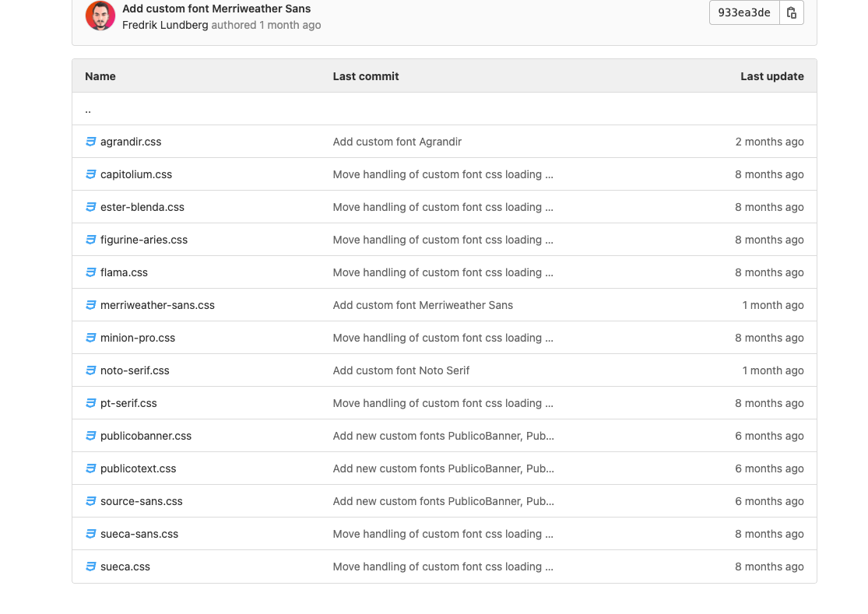Open Fredrik Lundberg's avatar image
This screenshot has height=614, width=868.
[100, 15]
